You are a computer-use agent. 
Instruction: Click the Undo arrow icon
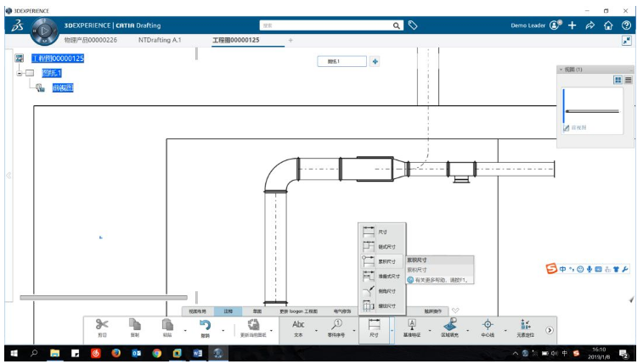205,325
